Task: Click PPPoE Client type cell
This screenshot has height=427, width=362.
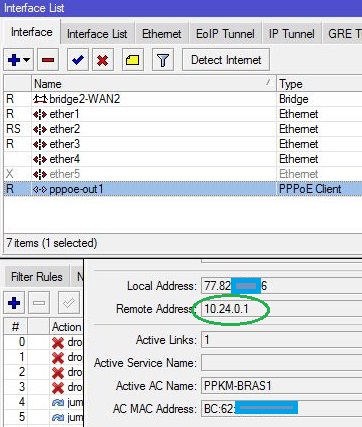Action: pyautogui.click(x=310, y=189)
